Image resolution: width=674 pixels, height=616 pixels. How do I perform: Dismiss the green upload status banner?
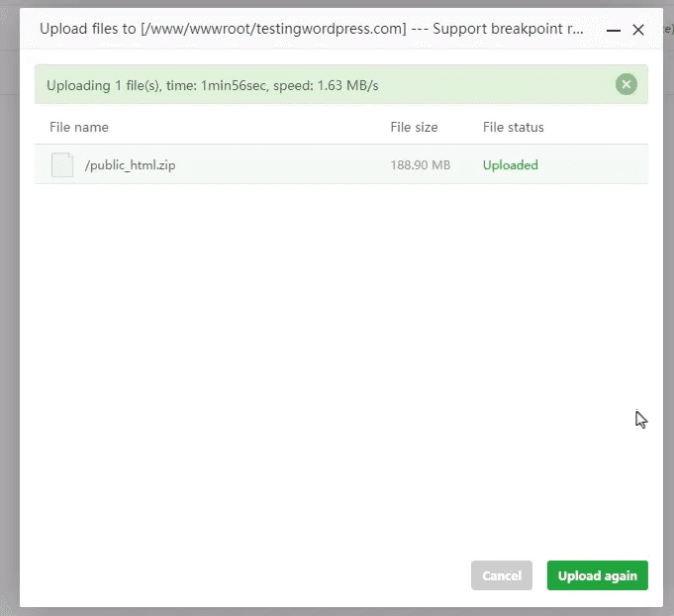pyautogui.click(x=626, y=84)
